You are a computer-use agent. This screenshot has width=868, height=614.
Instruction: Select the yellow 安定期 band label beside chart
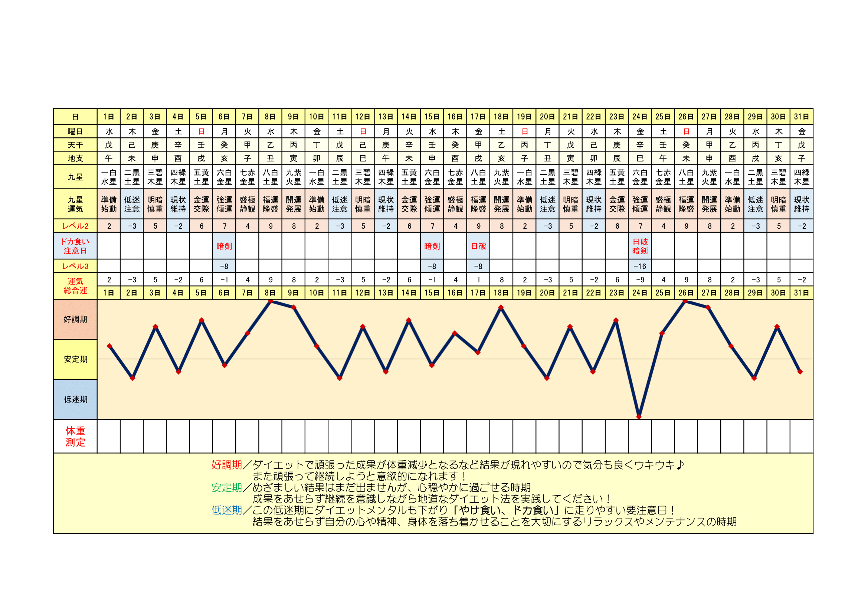coord(75,359)
